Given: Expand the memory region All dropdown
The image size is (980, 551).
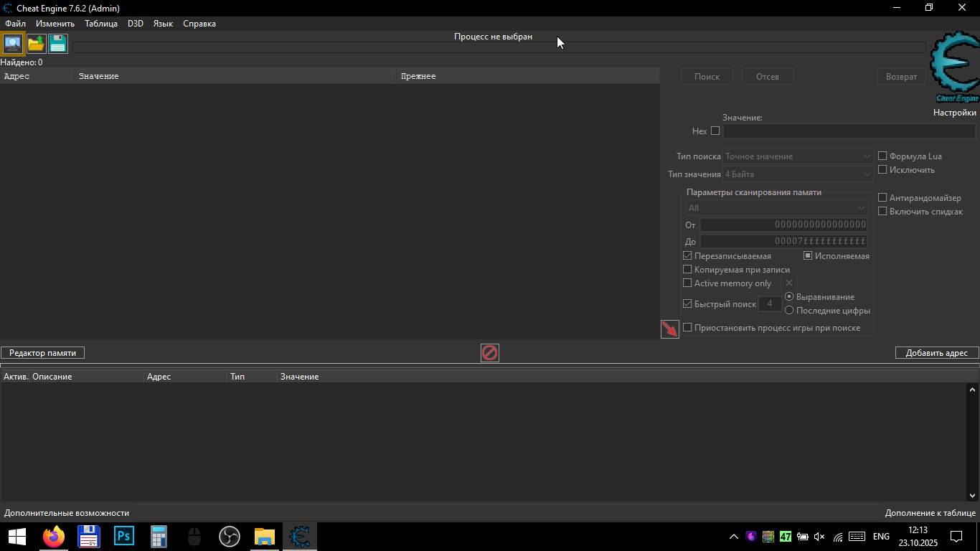Looking at the screenshot, I should point(777,208).
